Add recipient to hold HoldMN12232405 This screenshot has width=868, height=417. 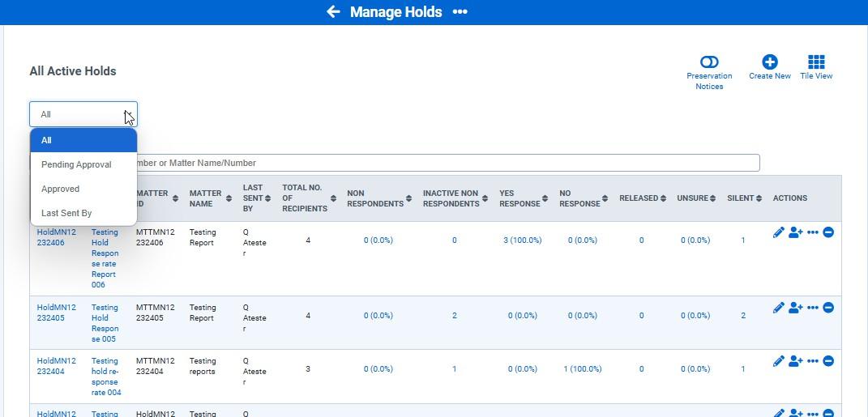tap(796, 308)
